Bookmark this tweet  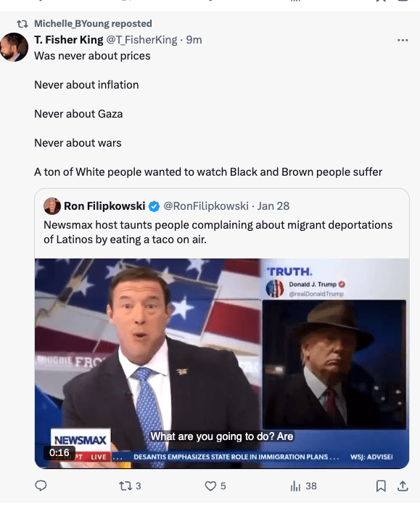381,486
